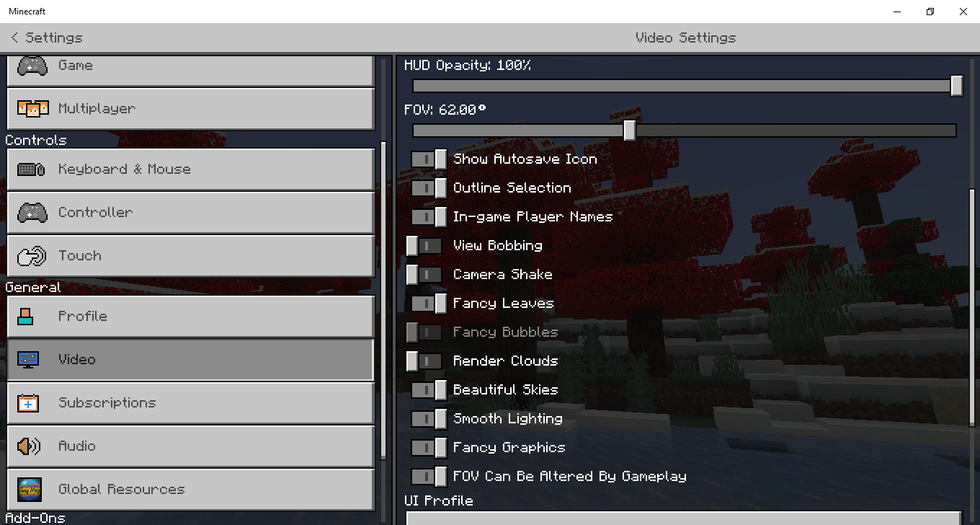Click the keyboard icon for Keyboard & Mouse
This screenshot has height=525, width=980.
[32, 169]
